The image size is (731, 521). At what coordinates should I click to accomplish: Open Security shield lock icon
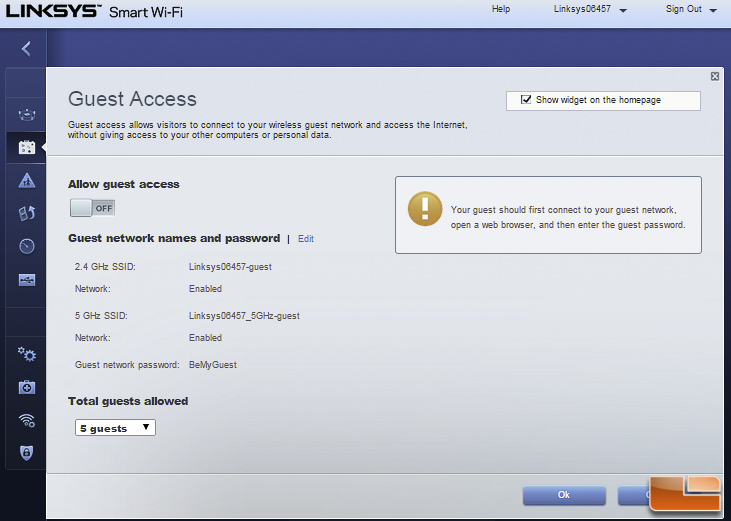[x=27, y=452]
